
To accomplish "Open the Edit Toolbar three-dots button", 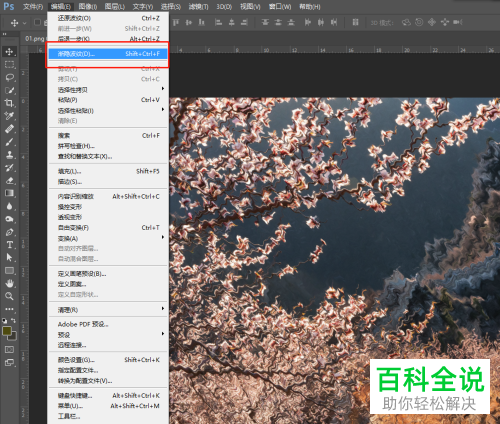I will pyautogui.click(x=9, y=309).
